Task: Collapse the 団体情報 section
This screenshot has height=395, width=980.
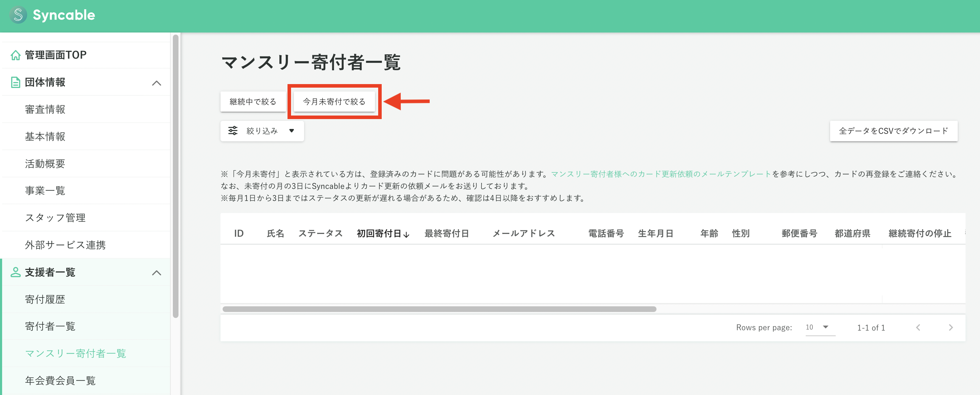Action: tap(156, 83)
